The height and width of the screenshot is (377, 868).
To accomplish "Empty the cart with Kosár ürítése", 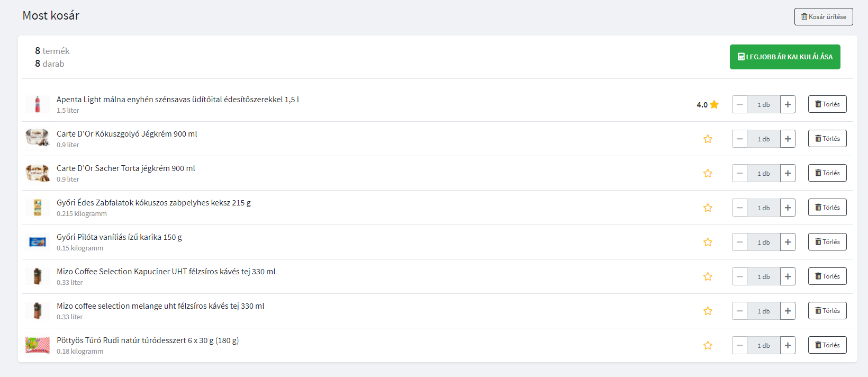I will pos(823,17).
